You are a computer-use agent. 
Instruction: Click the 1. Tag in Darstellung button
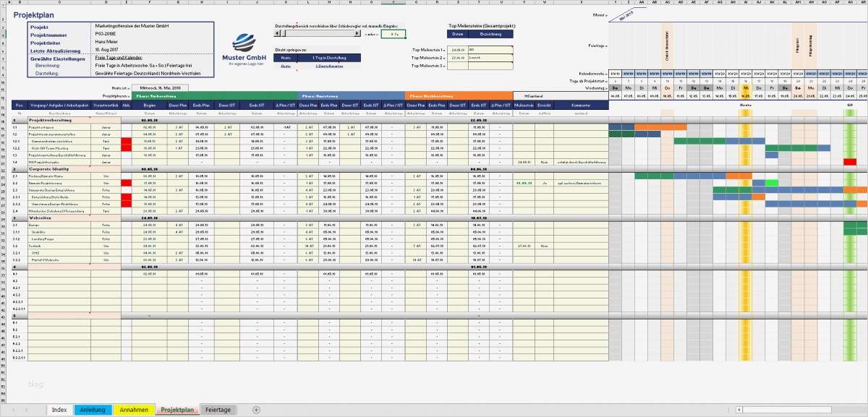(329, 58)
